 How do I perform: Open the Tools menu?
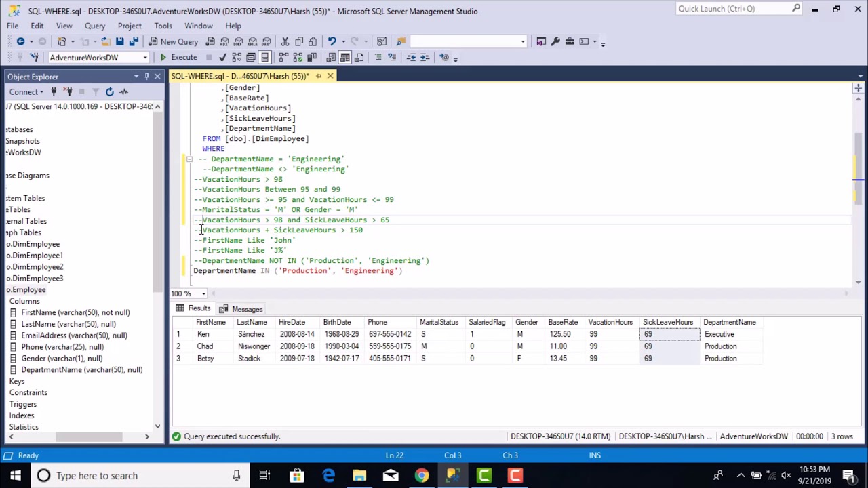(x=163, y=26)
